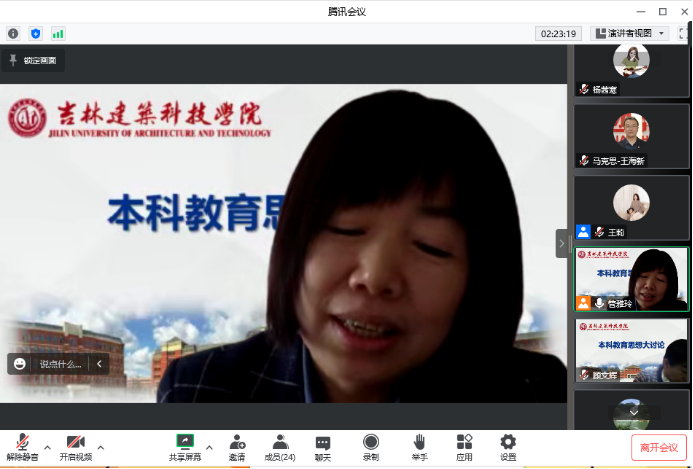
Task: Unmute microphone with 解除静音
Action: pos(22,447)
